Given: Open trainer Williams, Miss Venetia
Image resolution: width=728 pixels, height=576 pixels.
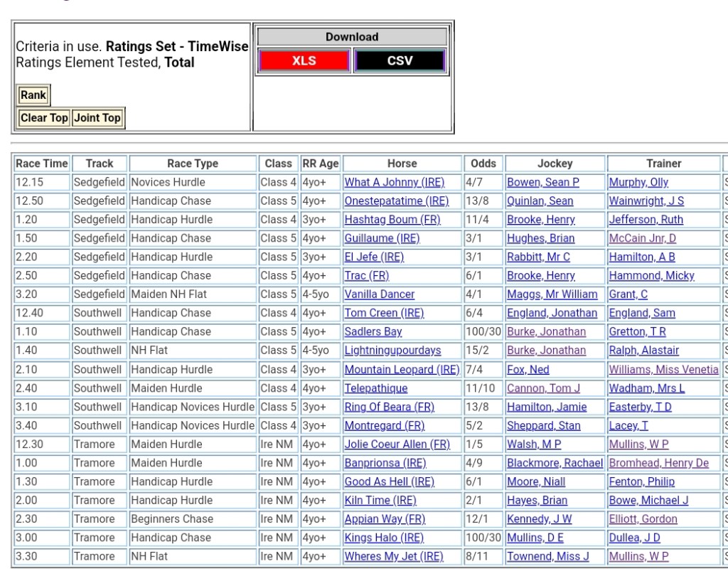Looking at the screenshot, I should click(x=663, y=370).
